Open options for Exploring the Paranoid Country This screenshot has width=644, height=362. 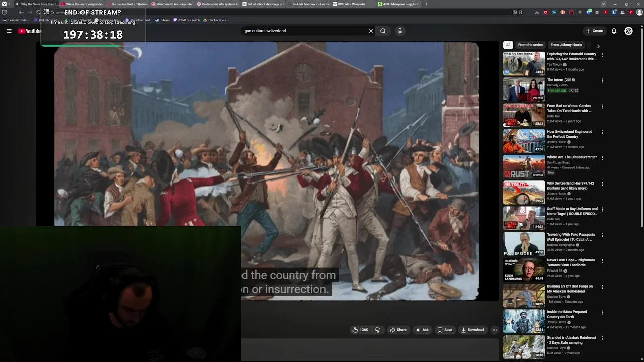pos(602,55)
